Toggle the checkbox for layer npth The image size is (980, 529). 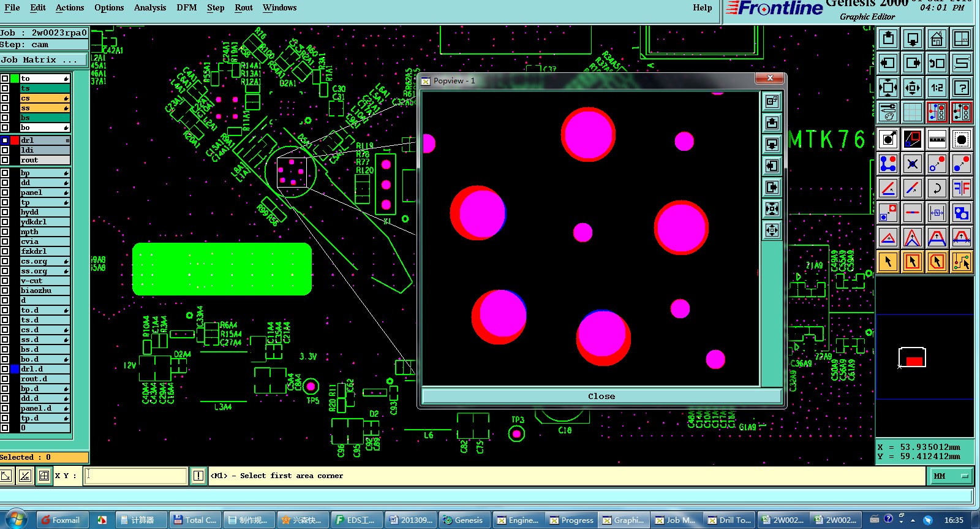coord(5,232)
